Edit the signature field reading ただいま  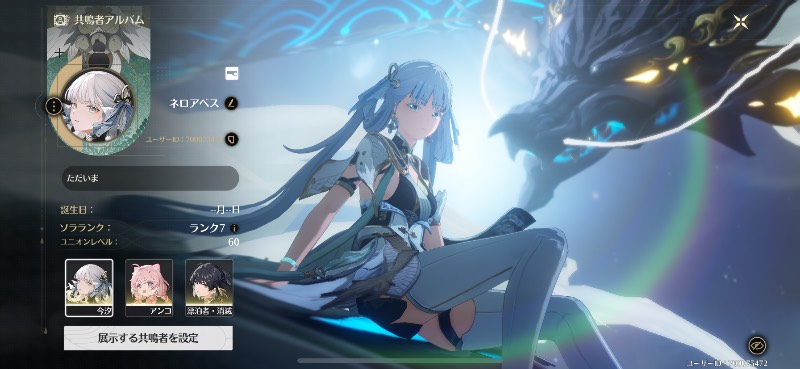[x=150, y=179]
